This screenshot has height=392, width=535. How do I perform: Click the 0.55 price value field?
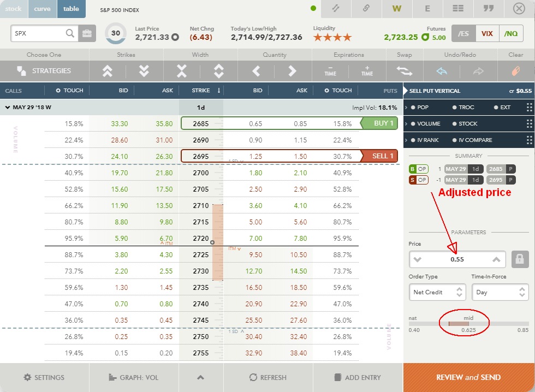click(457, 260)
